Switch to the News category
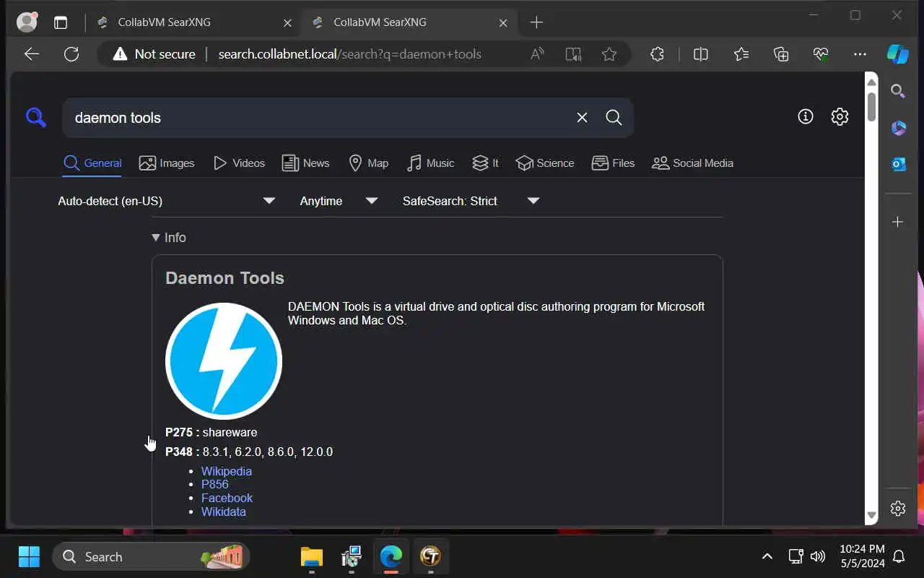 (x=305, y=163)
